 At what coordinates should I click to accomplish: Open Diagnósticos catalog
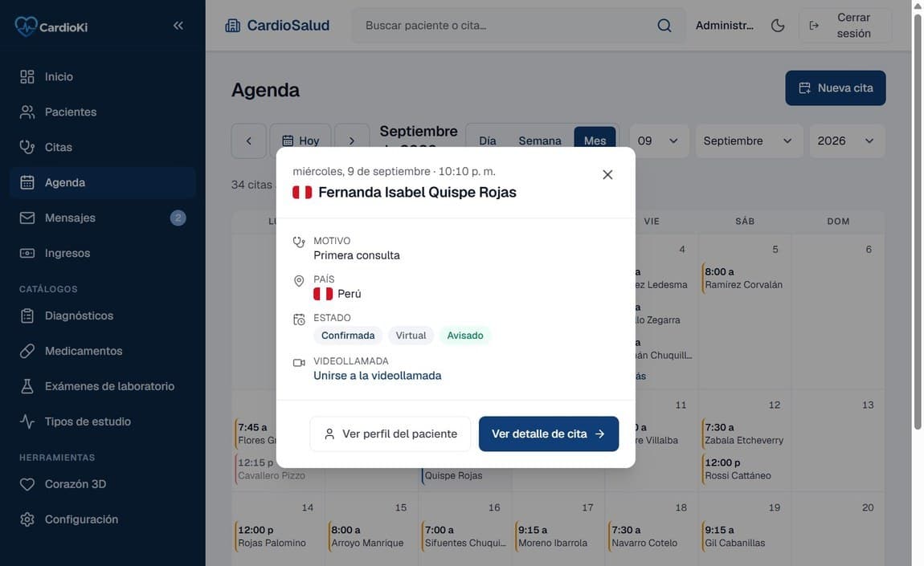(x=103, y=316)
